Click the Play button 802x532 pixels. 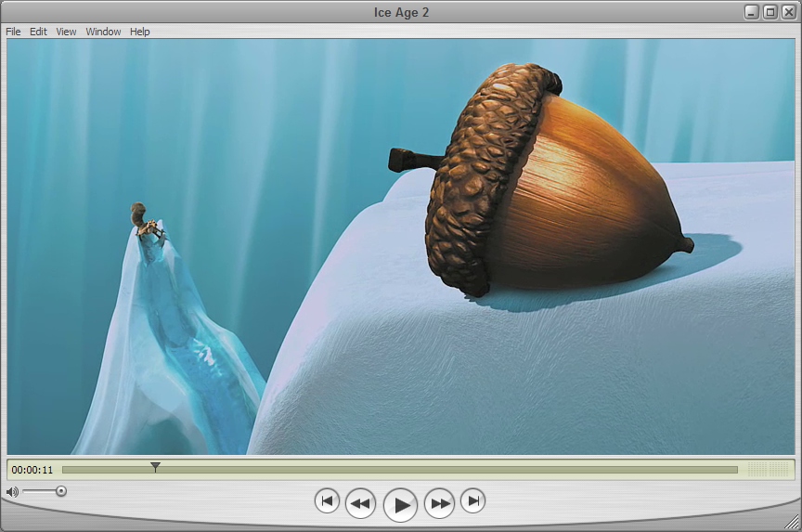(400, 505)
